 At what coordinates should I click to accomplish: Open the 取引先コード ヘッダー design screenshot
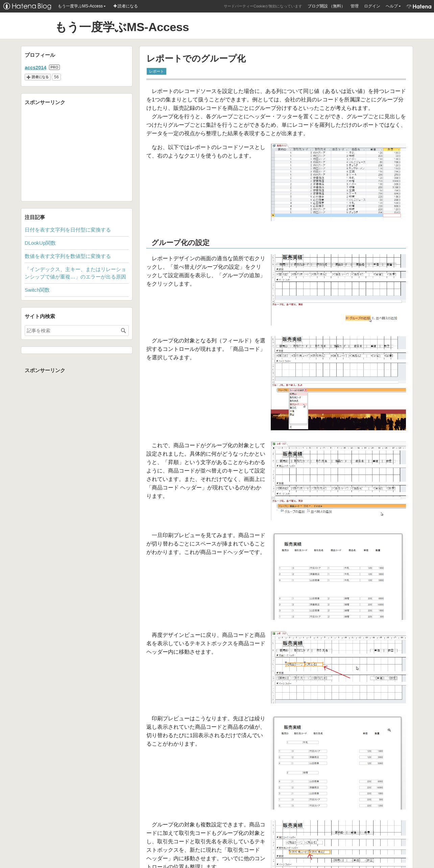[338, 844]
